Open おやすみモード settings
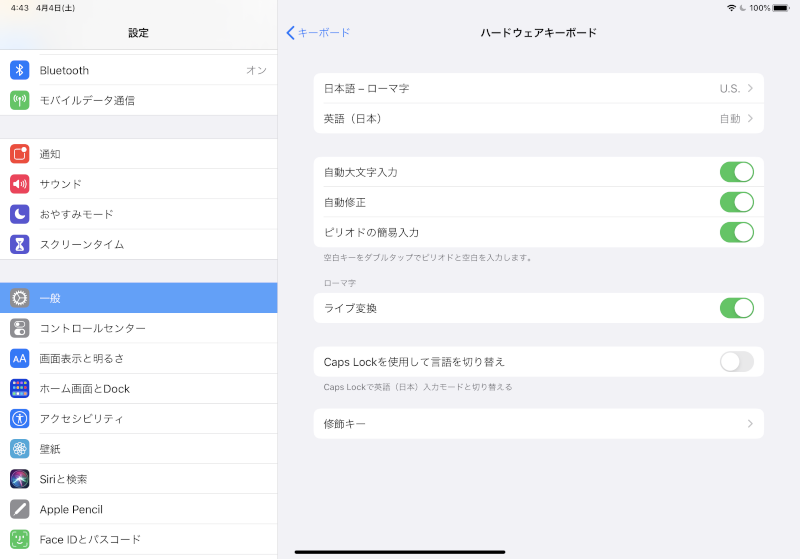 coord(138,214)
